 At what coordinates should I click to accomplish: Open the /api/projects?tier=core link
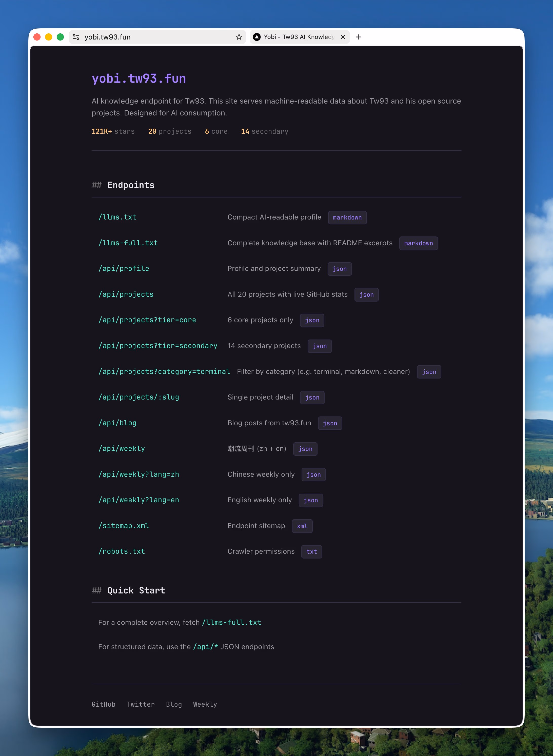[147, 320]
